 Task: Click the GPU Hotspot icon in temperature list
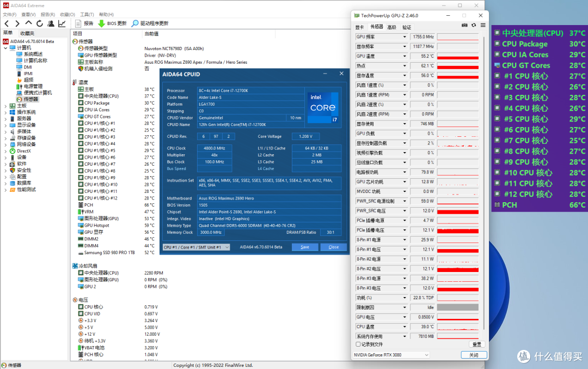pos(81,225)
